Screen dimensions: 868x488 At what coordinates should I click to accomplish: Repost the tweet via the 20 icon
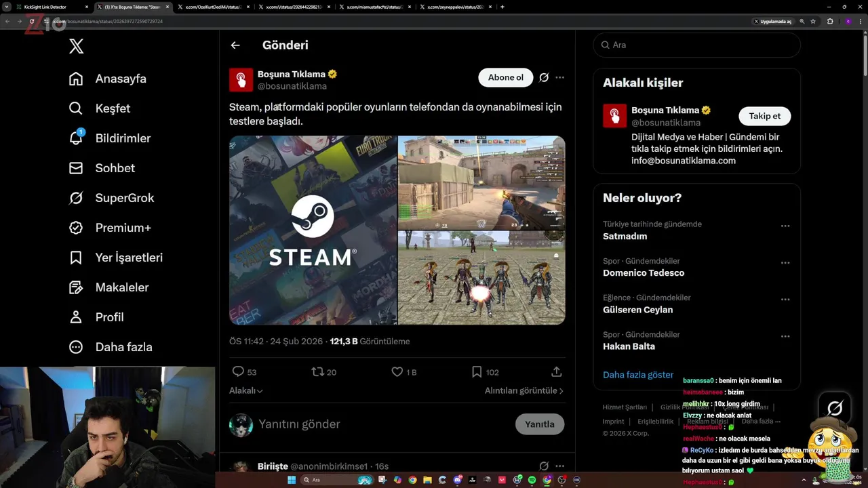point(317,371)
